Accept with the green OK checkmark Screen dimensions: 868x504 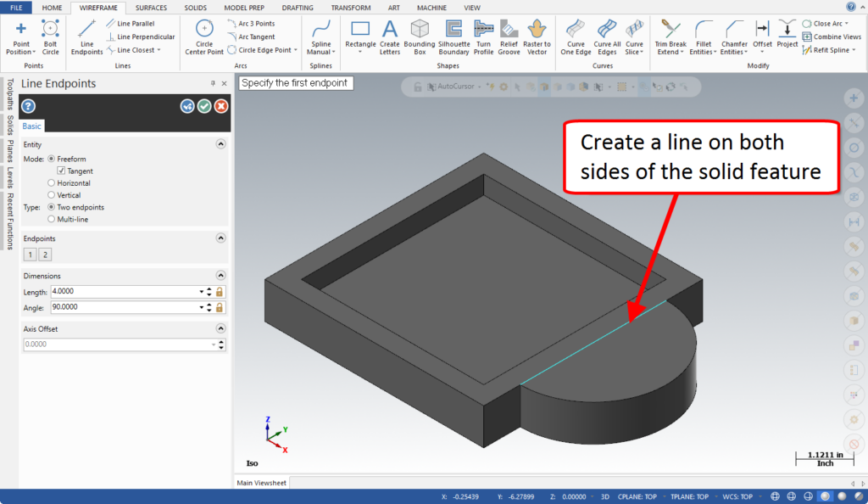click(204, 106)
